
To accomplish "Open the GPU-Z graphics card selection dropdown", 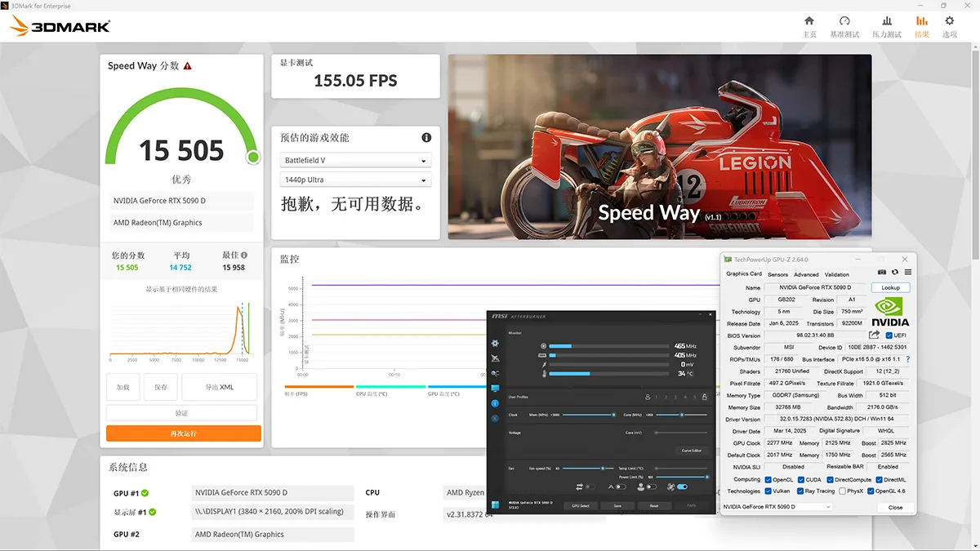I will click(777, 507).
